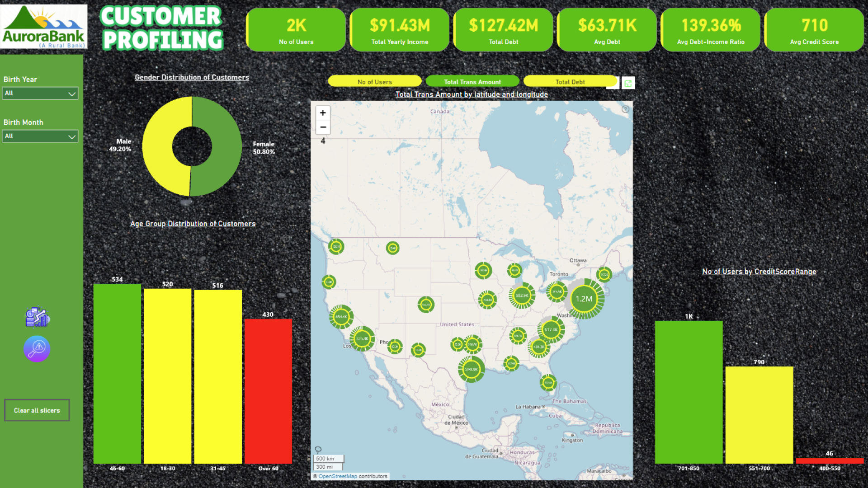
Task: Click the help icon on the map visual
Action: click(626, 109)
